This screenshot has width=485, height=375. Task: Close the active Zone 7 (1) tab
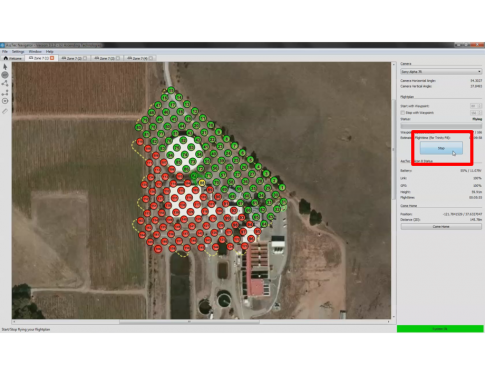click(x=52, y=58)
